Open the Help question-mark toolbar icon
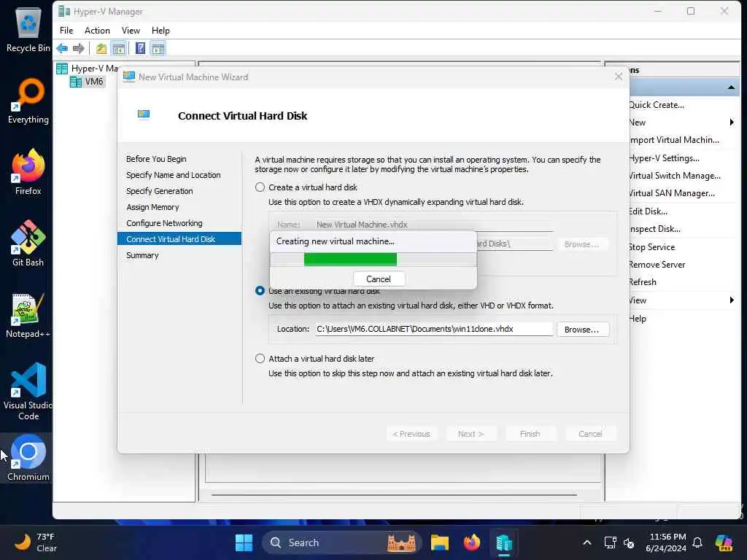Viewport: 747px width, 560px height. pos(140,48)
